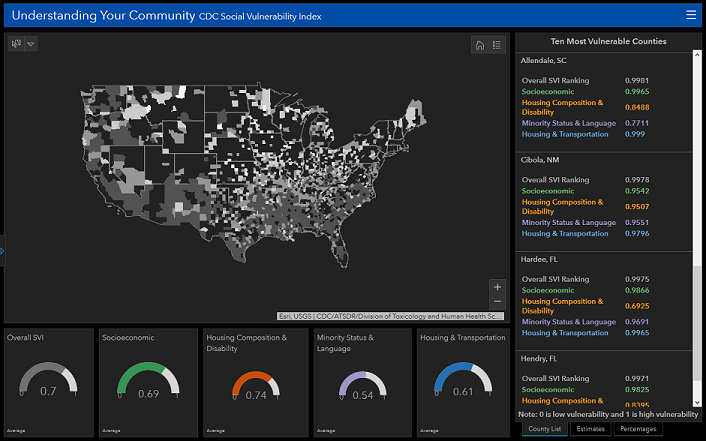The height and width of the screenshot is (441, 706).
Task: Click Cibola Overall SVI Ranking value 0.9978
Action: (x=637, y=180)
